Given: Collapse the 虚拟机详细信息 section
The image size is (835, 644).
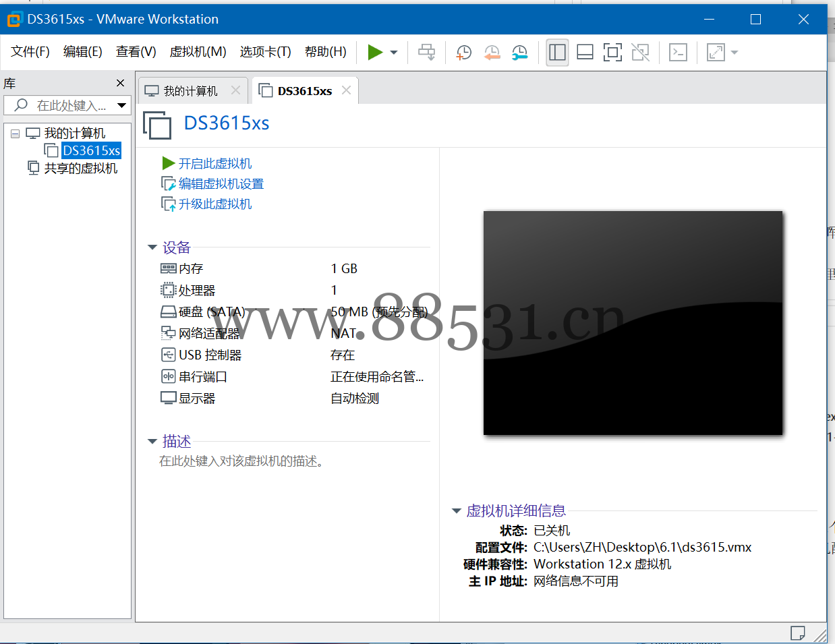Looking at the screenshot, I should click(x=457, y=511).
